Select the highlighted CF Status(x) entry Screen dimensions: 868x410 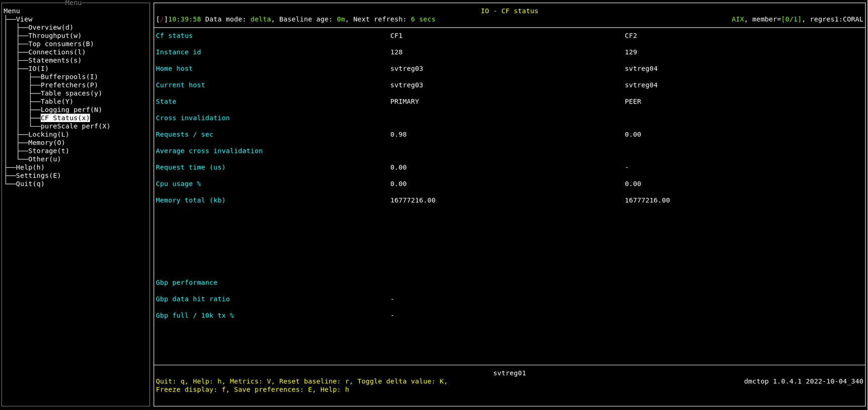click(65, 118)
